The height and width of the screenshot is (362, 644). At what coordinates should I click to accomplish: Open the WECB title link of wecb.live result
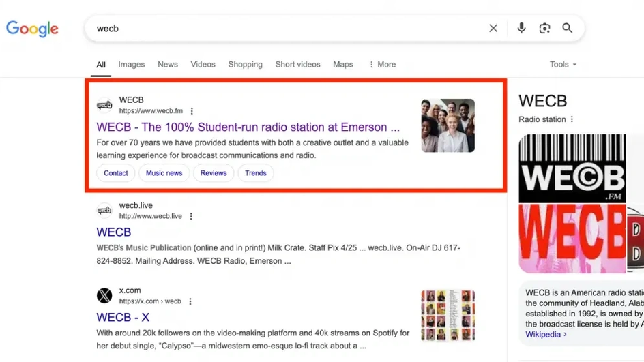click(x=114, y=232)
